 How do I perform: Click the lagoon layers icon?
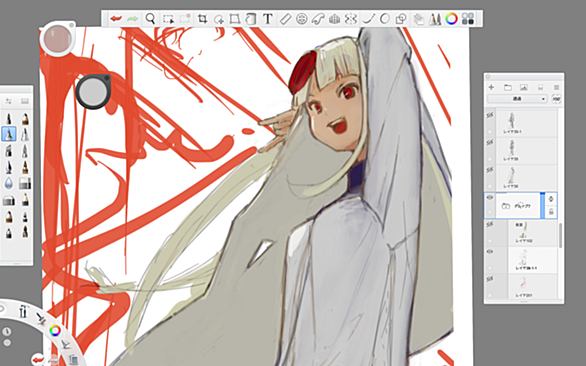(x=73, y=360)
